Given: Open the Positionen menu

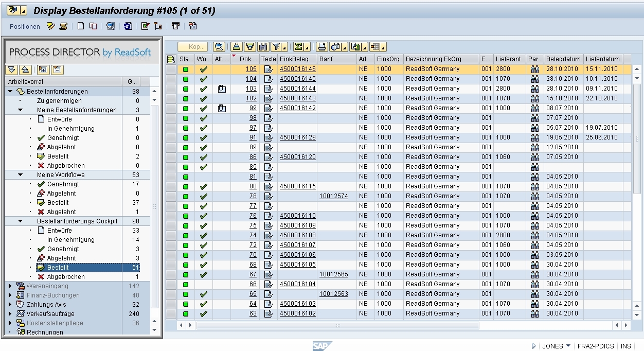Looking at the screenshot, I should pos(25,26).
